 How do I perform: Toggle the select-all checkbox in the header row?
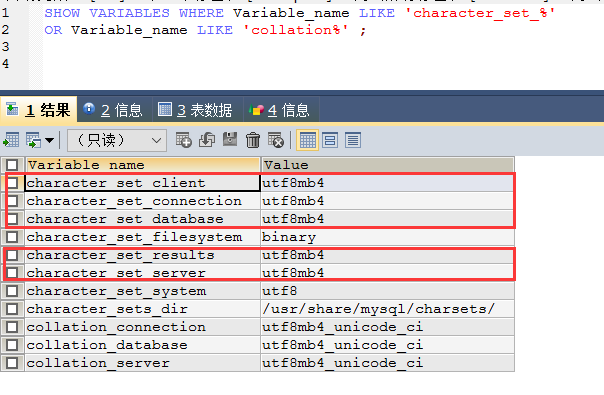pos(12,165)
